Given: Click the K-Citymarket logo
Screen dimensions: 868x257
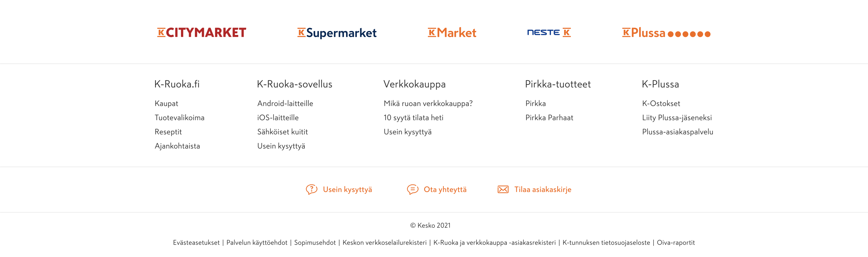Looking at the screenshot, I should click(x=201, y=33).
